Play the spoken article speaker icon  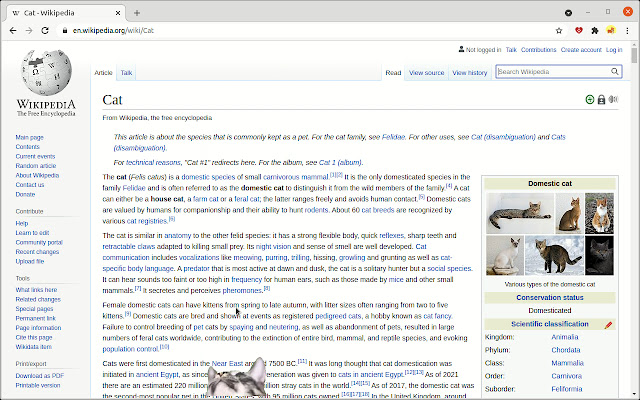tap(613, 100)
